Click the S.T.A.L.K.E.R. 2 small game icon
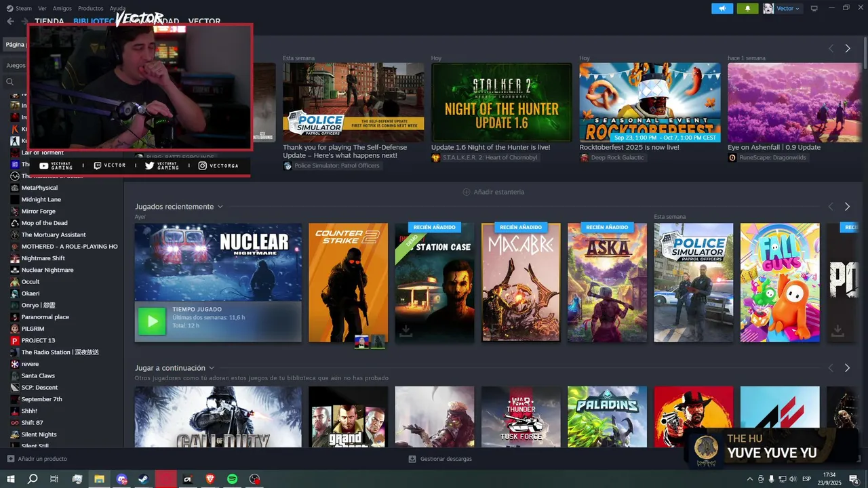This screenshot has height=488, width=868. click(x=435, y=158)
